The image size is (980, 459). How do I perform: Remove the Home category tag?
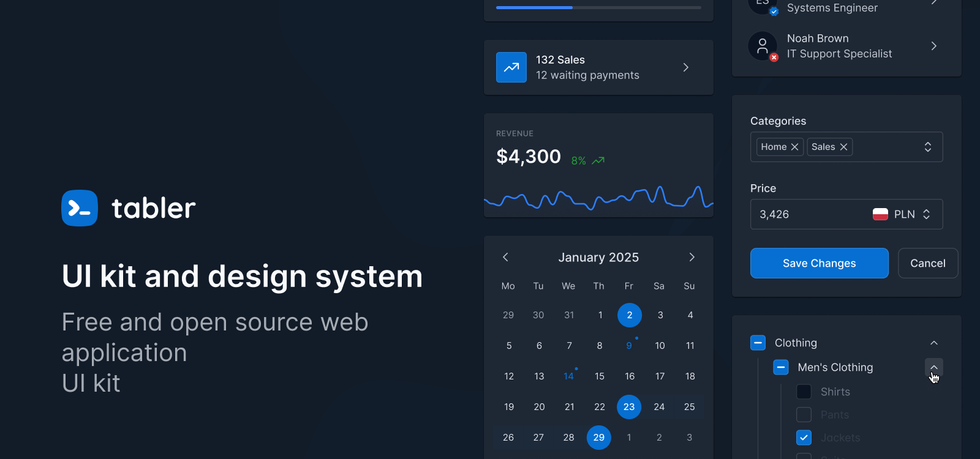794,147
